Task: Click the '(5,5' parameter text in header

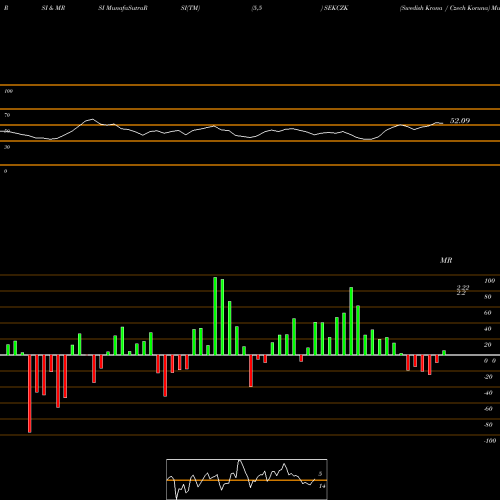Action: pyautogui.click(x=257, y=8)
